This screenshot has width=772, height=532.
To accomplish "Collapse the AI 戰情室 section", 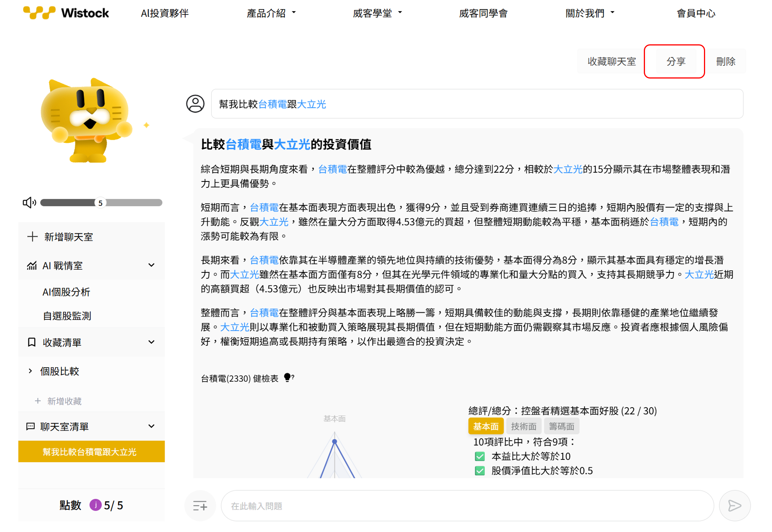I will pyautogui.click(x=151, y=265).
